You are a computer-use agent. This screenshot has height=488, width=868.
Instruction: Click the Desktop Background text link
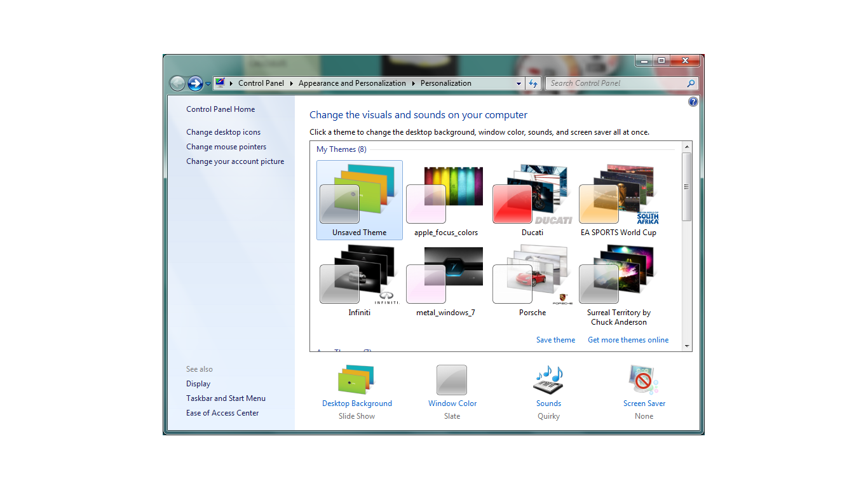357,403
